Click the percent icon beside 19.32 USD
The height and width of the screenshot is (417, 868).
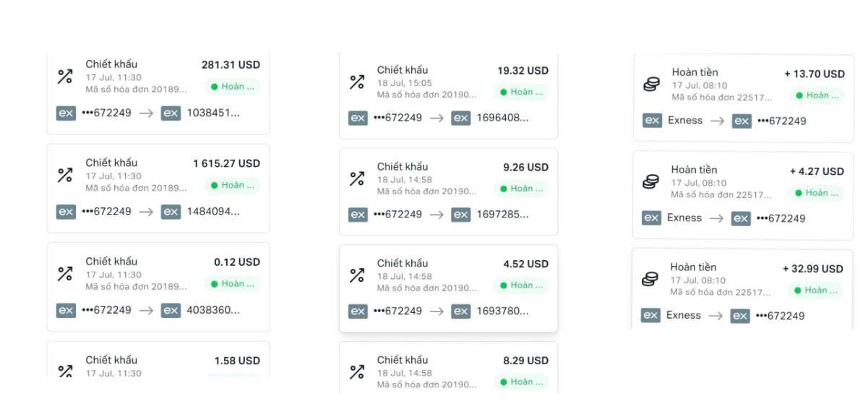(x=357, y=82)
